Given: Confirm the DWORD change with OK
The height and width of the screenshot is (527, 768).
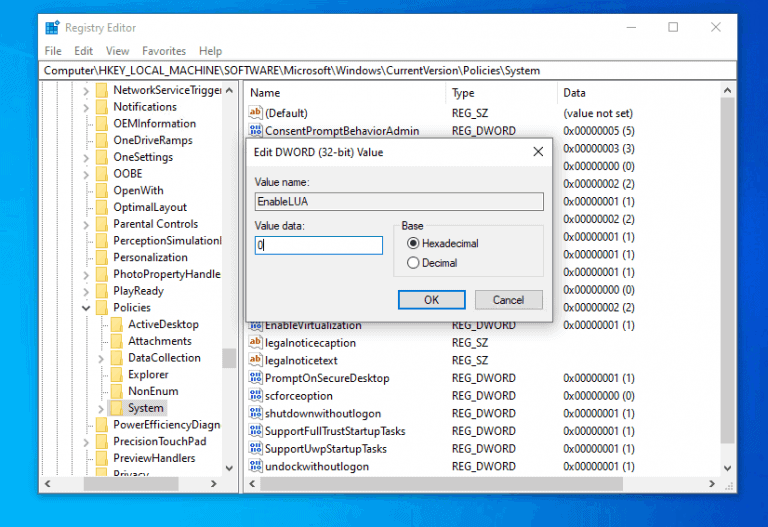Looking at the screenshot, I should 431,300.
